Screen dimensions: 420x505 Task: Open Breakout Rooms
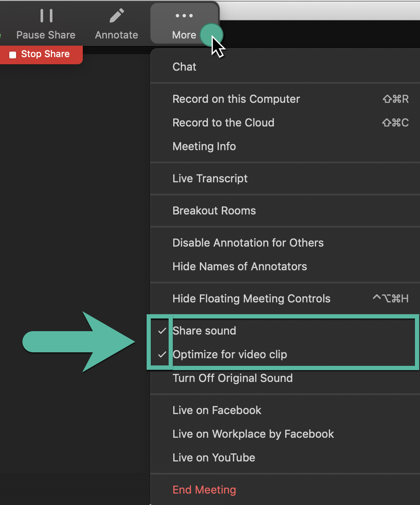(x=214, y=211)
